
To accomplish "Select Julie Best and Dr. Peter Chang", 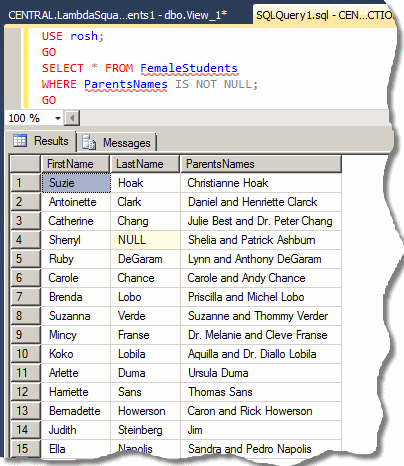I will (x=261, y=221).
